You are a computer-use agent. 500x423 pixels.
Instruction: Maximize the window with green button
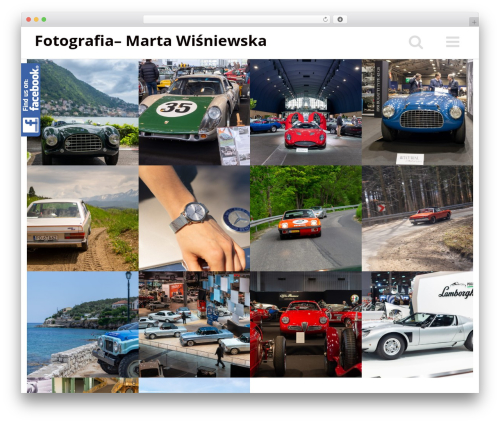tap(44, 20)
